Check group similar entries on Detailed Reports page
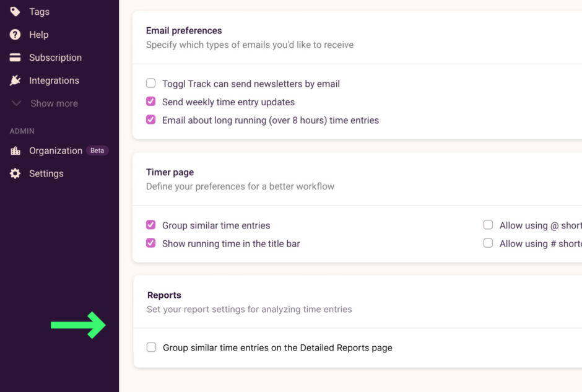This screenshot has height=392, width=582. 151,347
